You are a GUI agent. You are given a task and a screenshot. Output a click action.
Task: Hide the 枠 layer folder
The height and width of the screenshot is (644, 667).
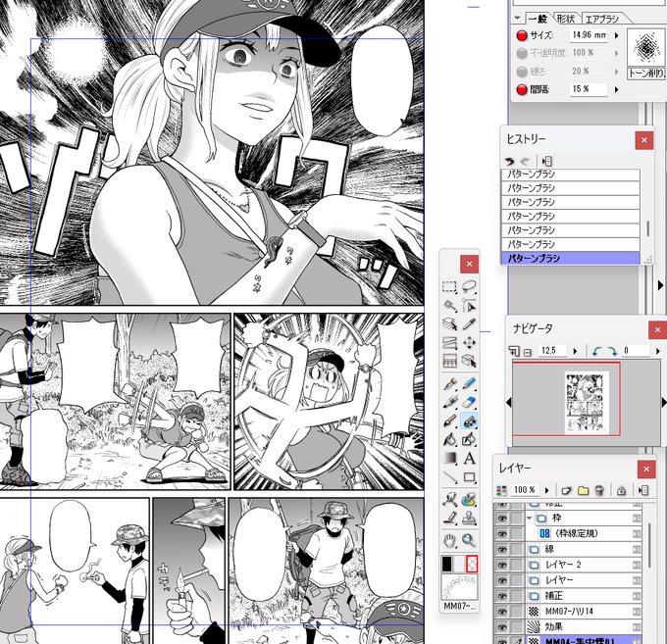click(x=502, y=518)
